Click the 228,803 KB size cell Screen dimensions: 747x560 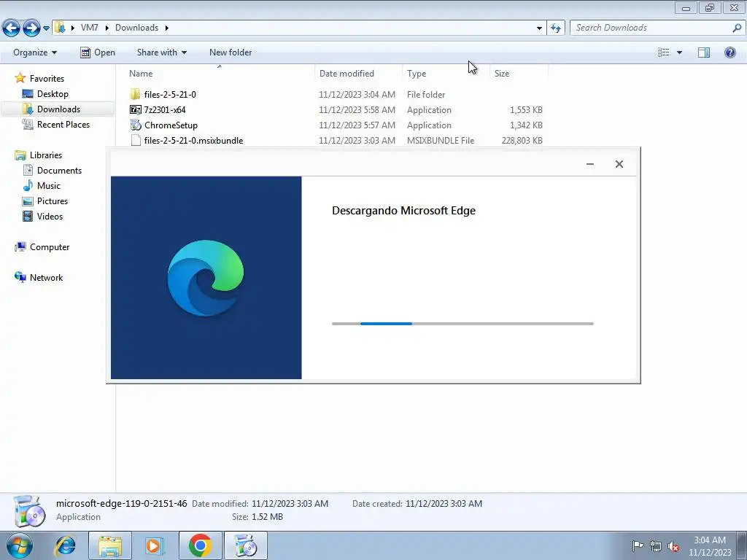[x=522, y=141]
